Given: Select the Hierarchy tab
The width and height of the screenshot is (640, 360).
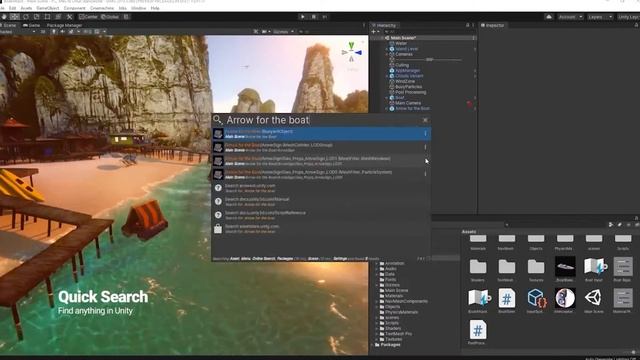Looking at the screenshot, I should [x=384, y=25].
